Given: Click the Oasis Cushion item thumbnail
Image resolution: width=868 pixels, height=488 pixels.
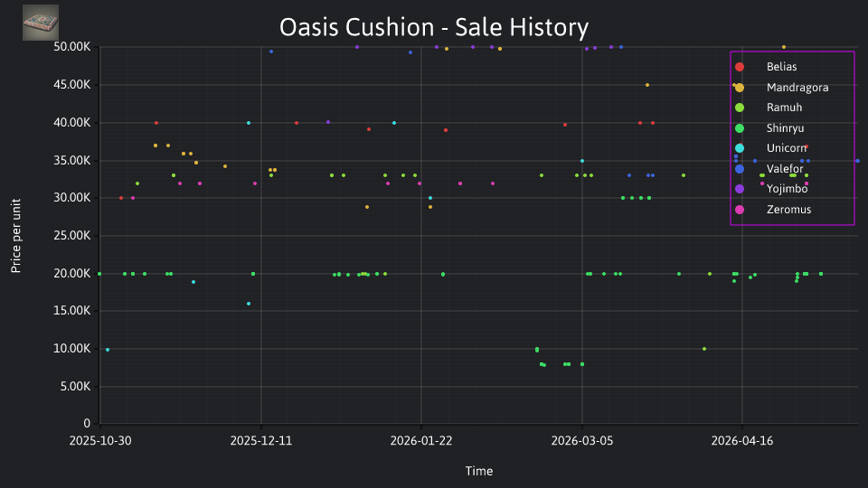Looking at the screenshot, I should tap(41, 23).
